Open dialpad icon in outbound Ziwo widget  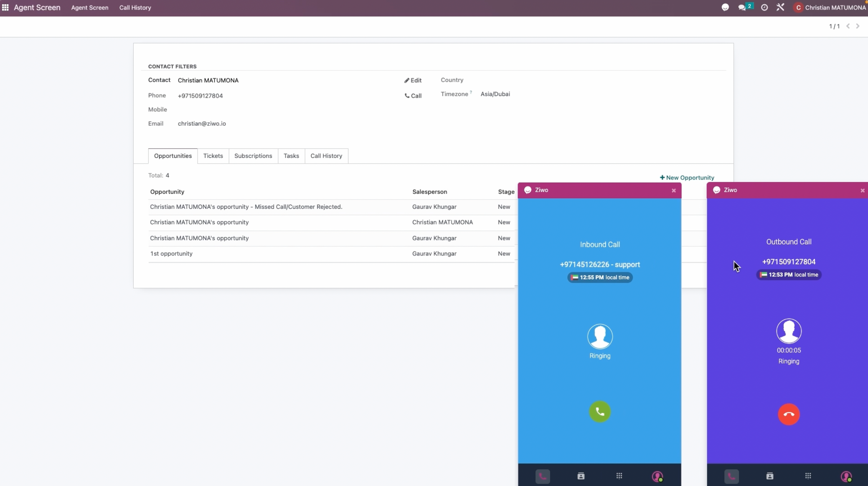pos(808,476)
